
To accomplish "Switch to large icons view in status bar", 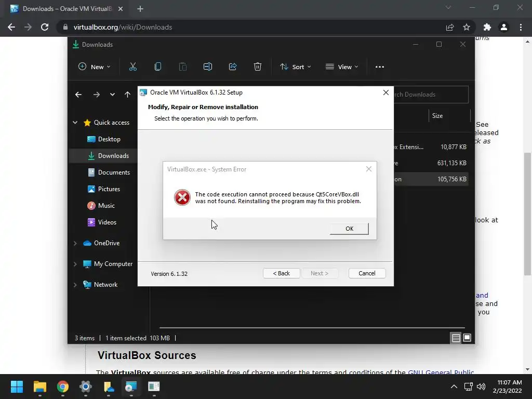I will (x=467, y=338).
